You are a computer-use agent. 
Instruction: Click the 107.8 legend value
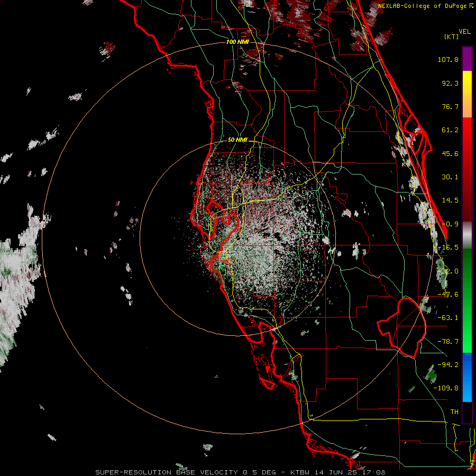coord(448,59)
